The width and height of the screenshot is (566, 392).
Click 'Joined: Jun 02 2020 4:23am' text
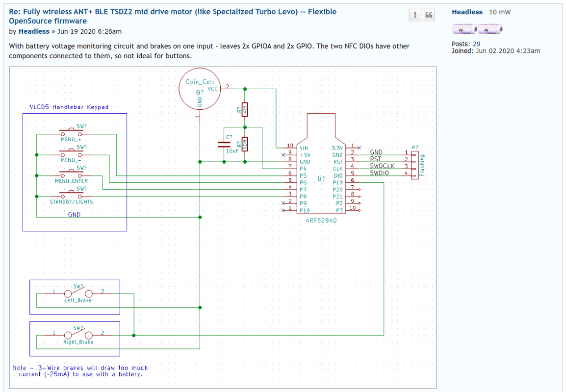(x=496, y=51)
